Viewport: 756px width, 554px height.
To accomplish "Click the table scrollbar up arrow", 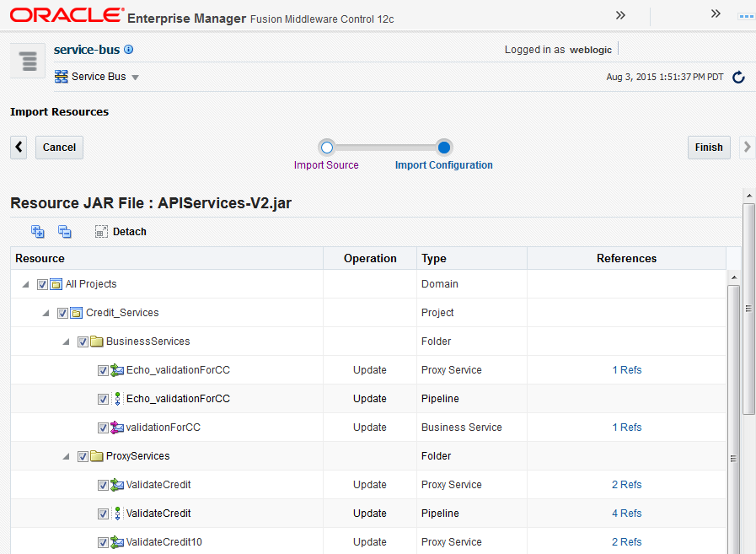I will click(x=734, y=277).
